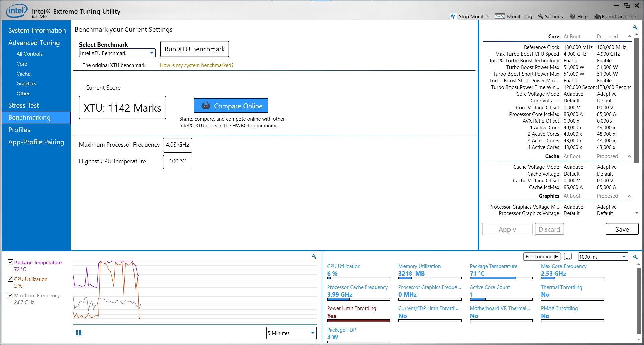This screenshot has height=345, width=644.
Task: Open Advanced Tuning section
Action: click(34, 43)
